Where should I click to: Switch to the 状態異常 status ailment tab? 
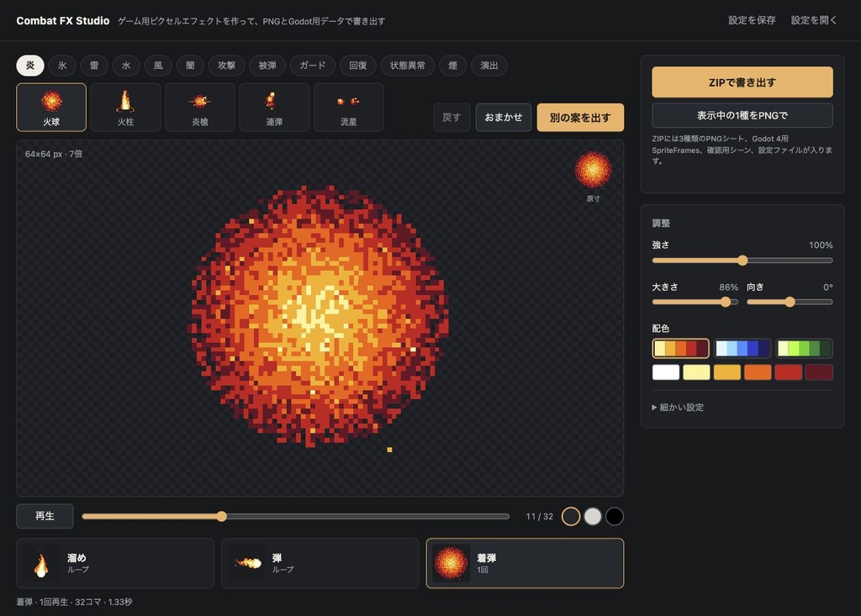tap(408, 66)
